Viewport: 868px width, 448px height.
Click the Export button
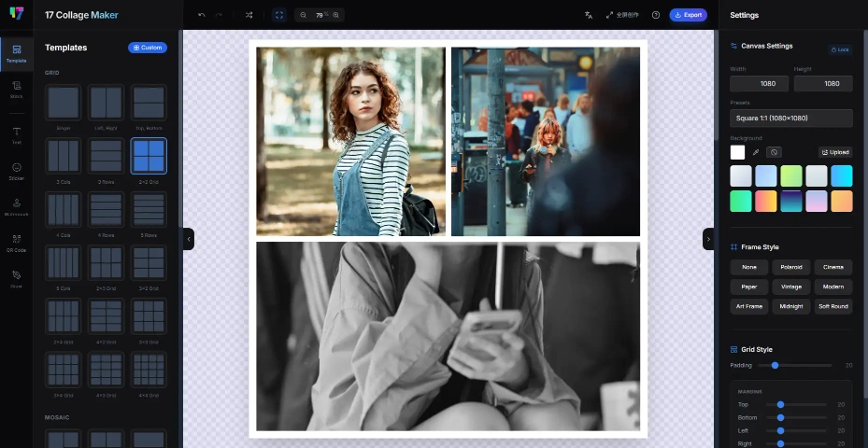688,15
